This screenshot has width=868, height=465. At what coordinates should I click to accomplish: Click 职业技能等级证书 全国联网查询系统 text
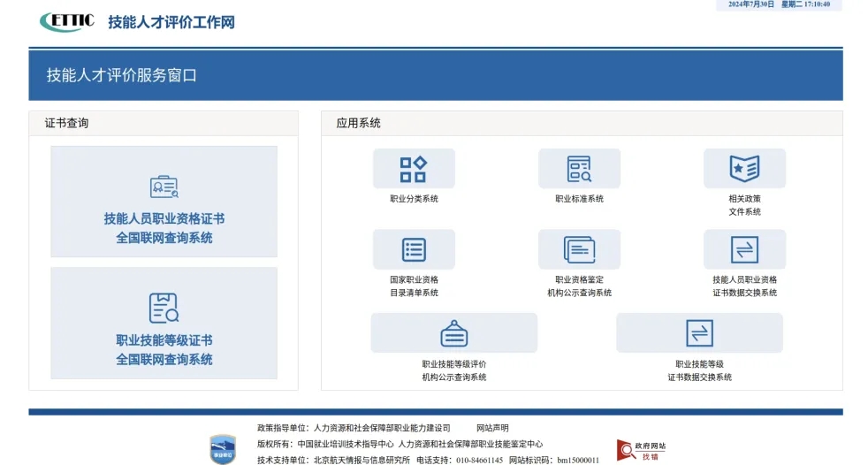[x=164, y=349]
